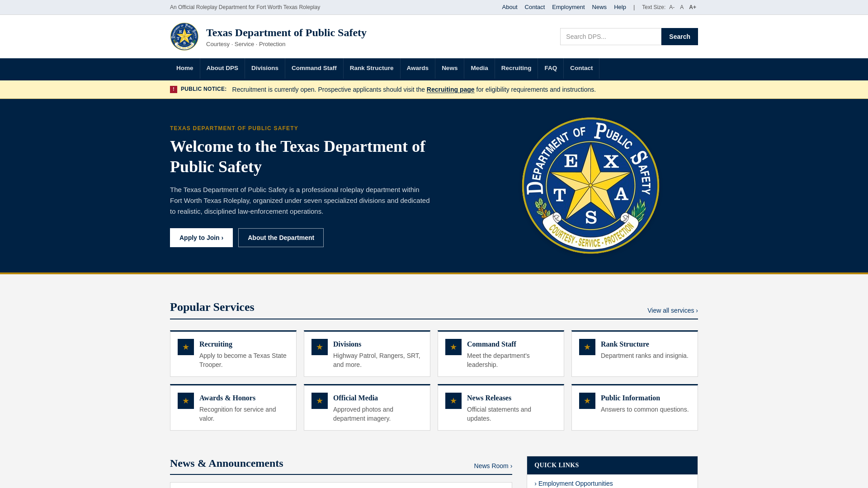Open the Media nav item
The width and height of the screenshot is (868, 488).
(x=479, y=68)
